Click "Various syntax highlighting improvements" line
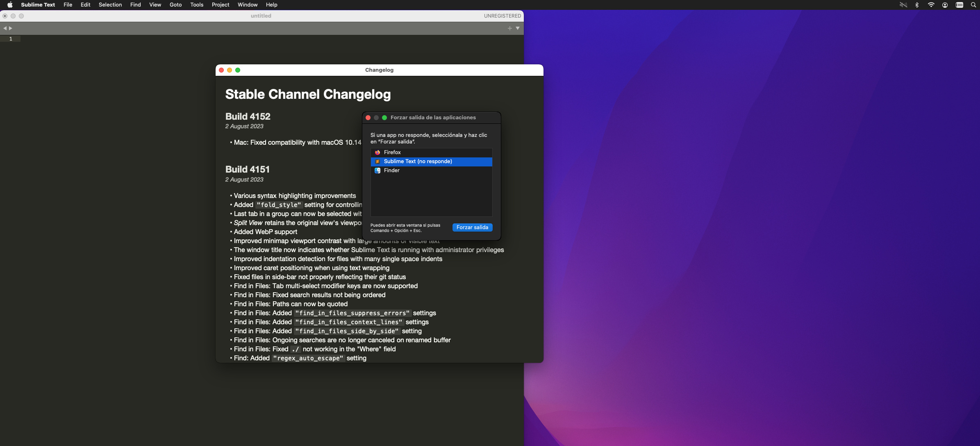The width and height of the screenshot is (980, 446). (x=295, y=196)
